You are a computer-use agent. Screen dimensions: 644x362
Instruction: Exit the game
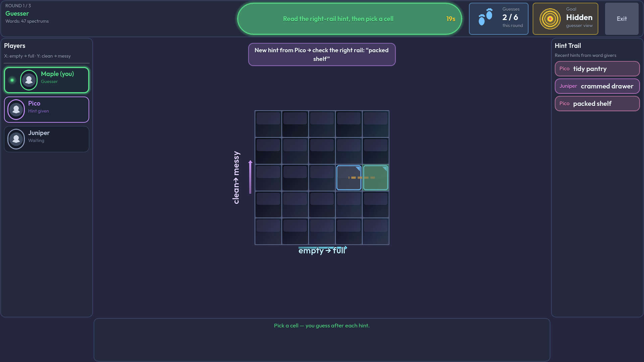point(622,19)
